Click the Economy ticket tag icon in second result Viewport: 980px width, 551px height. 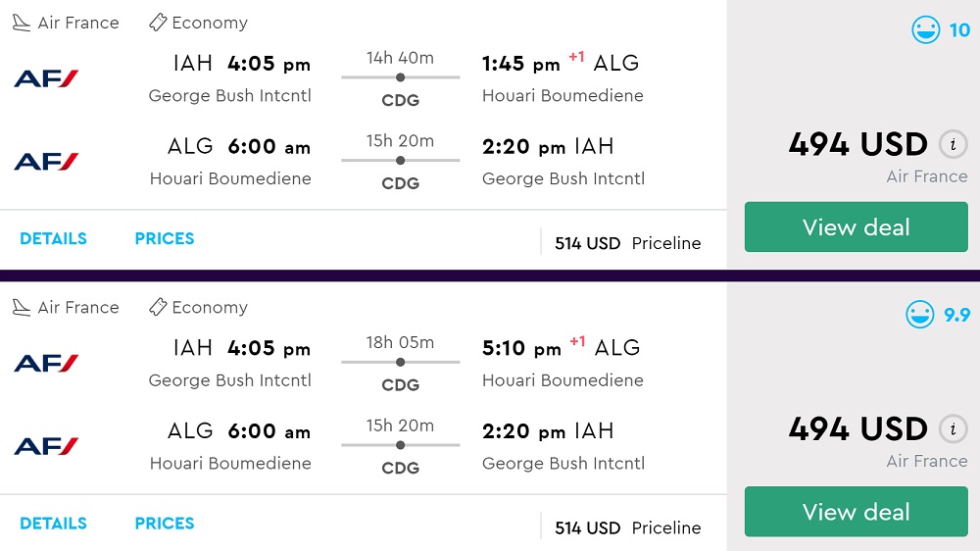[157, 308]
